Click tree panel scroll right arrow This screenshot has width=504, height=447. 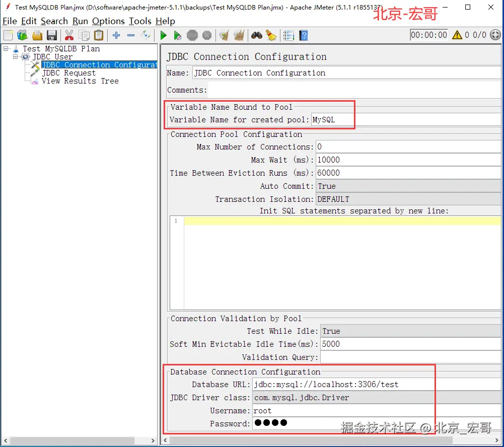153,440
